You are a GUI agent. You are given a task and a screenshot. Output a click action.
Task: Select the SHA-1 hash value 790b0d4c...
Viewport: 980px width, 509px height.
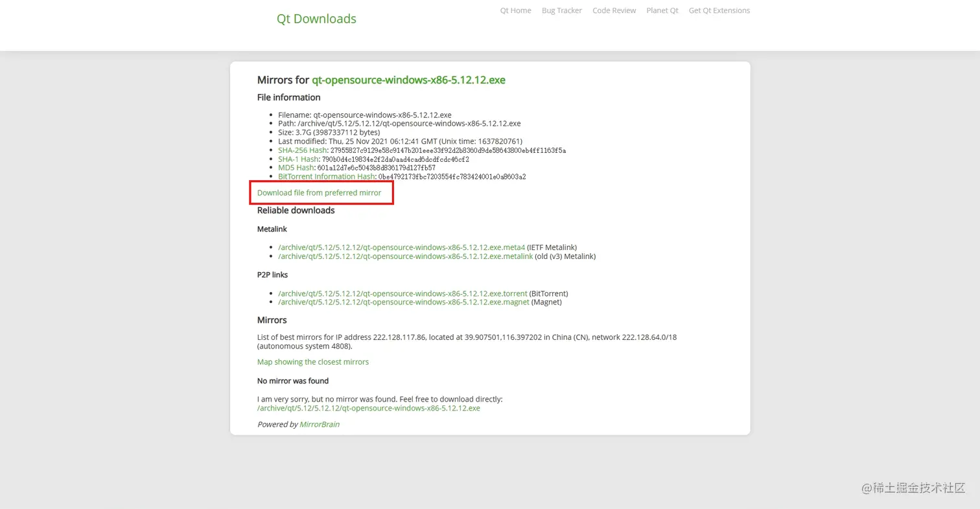pos(395,159)
